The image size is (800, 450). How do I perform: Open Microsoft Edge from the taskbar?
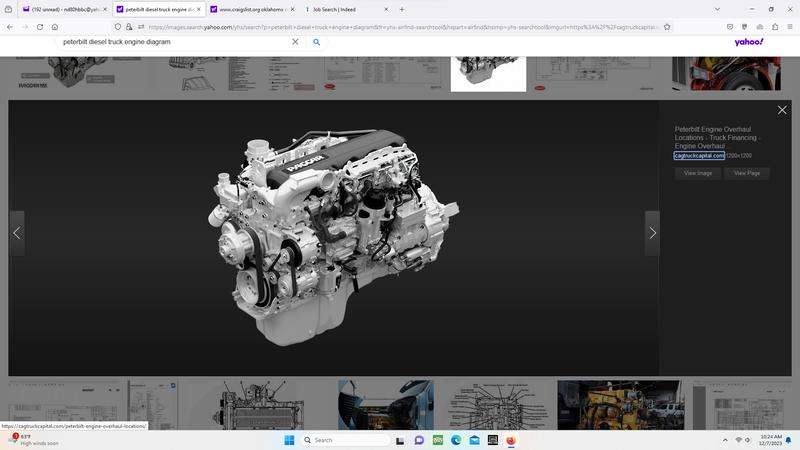pyautogui.click(x=456, y=440)
